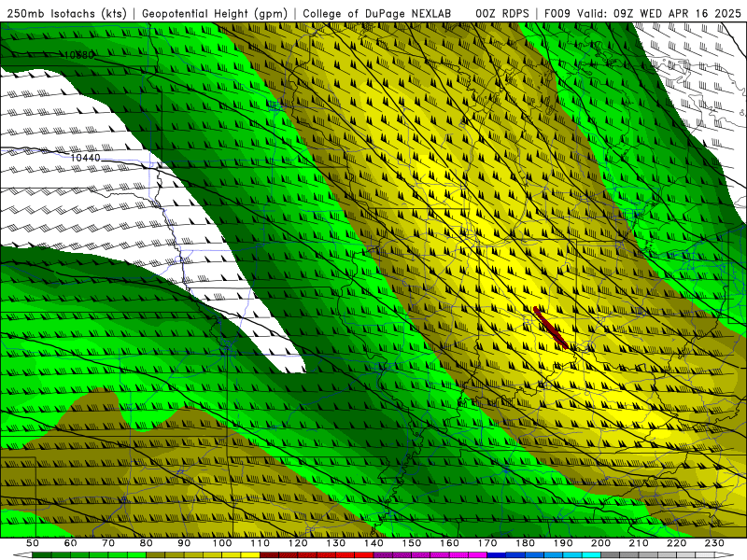Click the darkest green swatch starting at 50
747x560 pixels.
pos(42,555)
